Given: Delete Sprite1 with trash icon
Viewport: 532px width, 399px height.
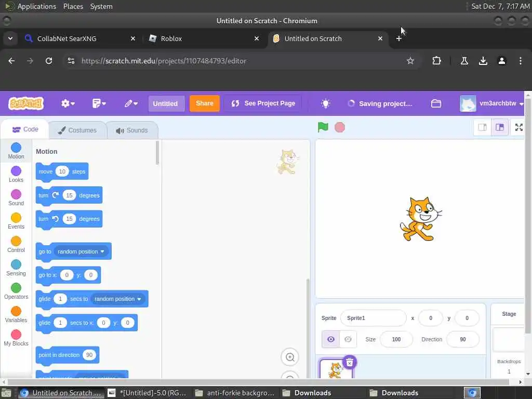Looking at the screenshot, I should 350,362.
